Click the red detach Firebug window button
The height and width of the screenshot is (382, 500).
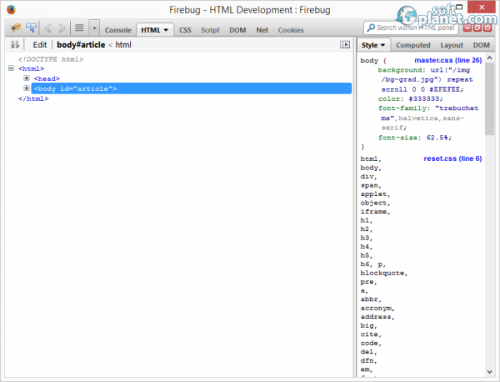pos(477,28)
